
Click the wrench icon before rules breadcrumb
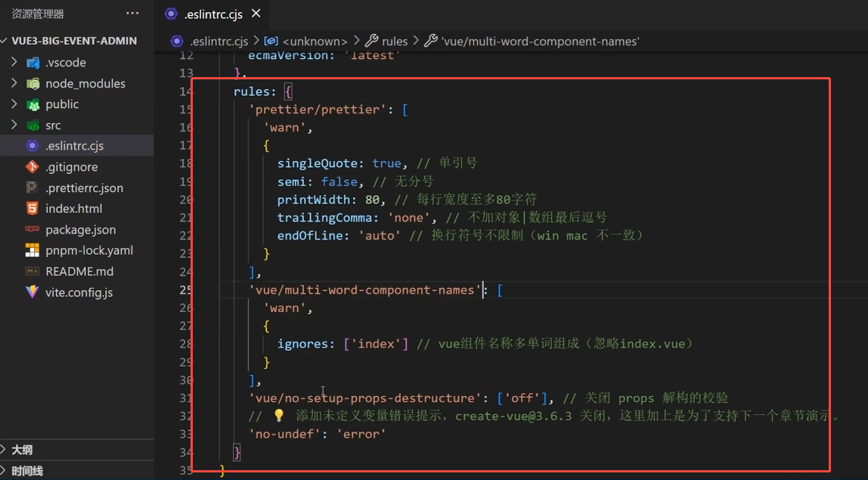click(372, 40)
